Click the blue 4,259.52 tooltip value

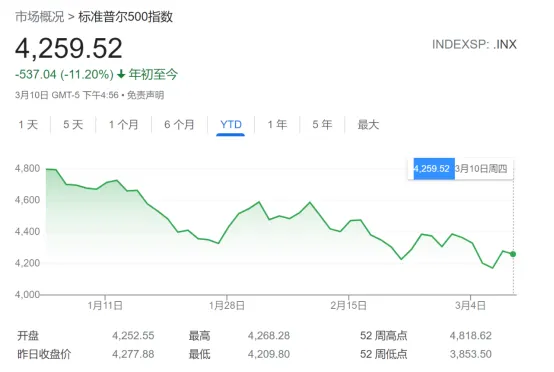[x=434, y=169]
